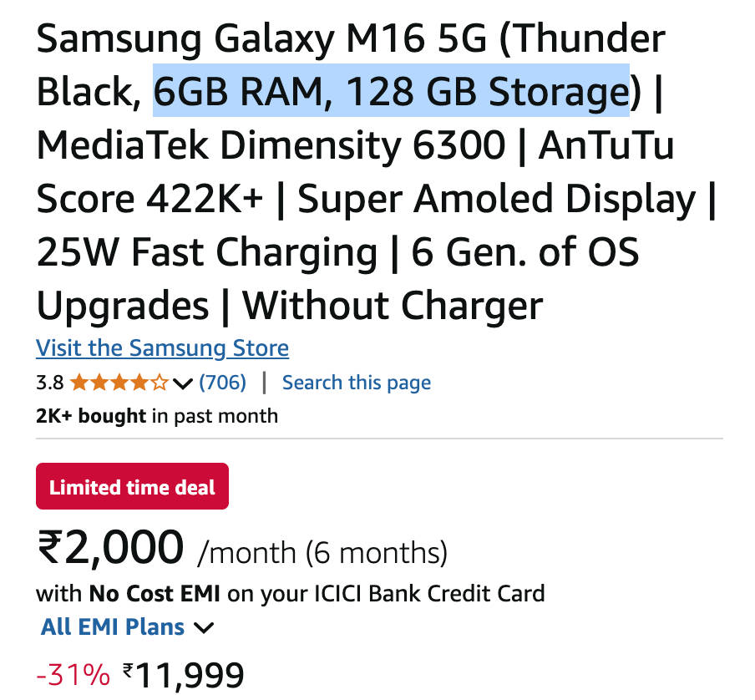
Task: Click the orange star rating icons
Action: 119,383
